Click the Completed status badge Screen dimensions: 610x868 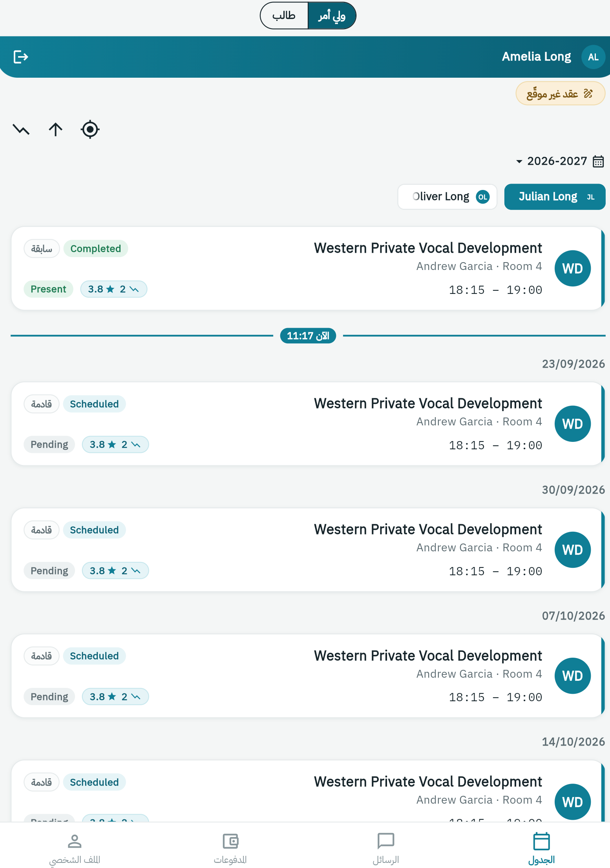[x=95, y=249]
